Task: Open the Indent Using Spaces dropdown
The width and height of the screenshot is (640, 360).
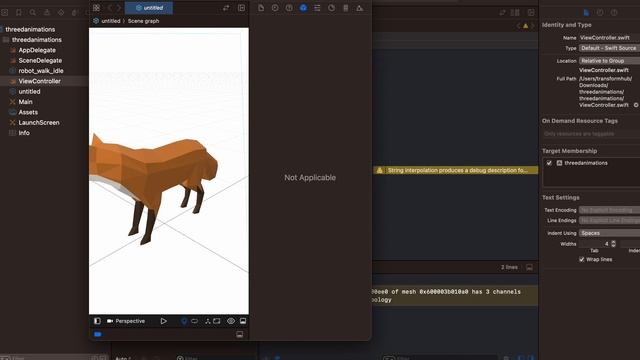Action: coord(609,233)
